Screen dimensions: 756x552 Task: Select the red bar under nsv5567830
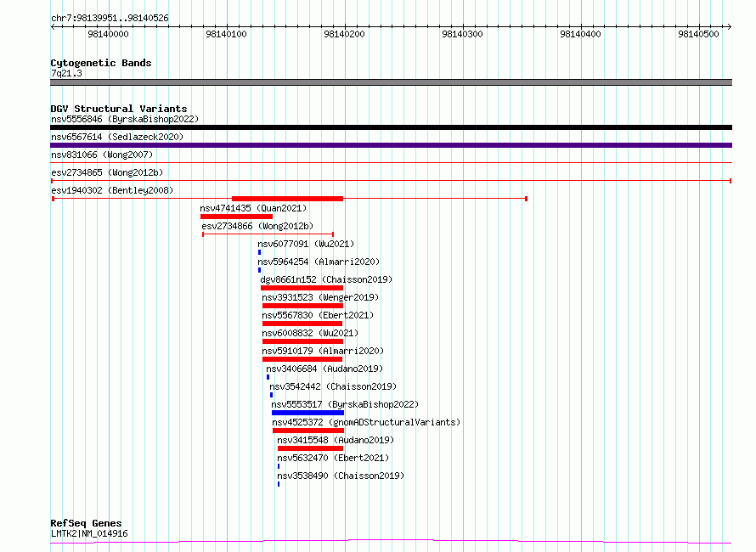(302, 324)
